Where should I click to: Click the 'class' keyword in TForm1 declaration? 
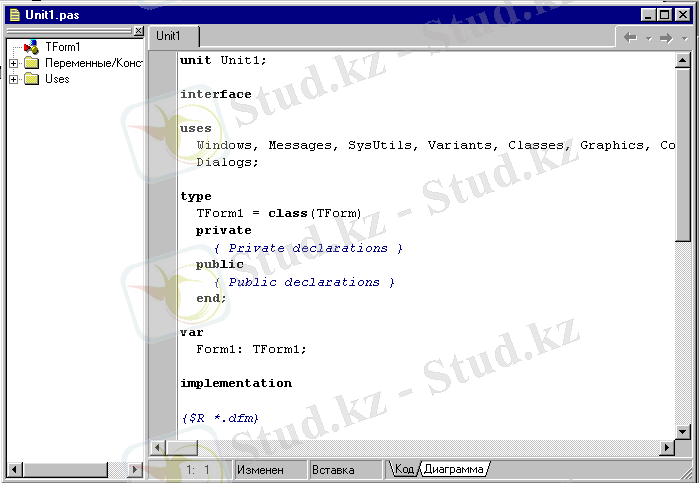tap(288, 213)
